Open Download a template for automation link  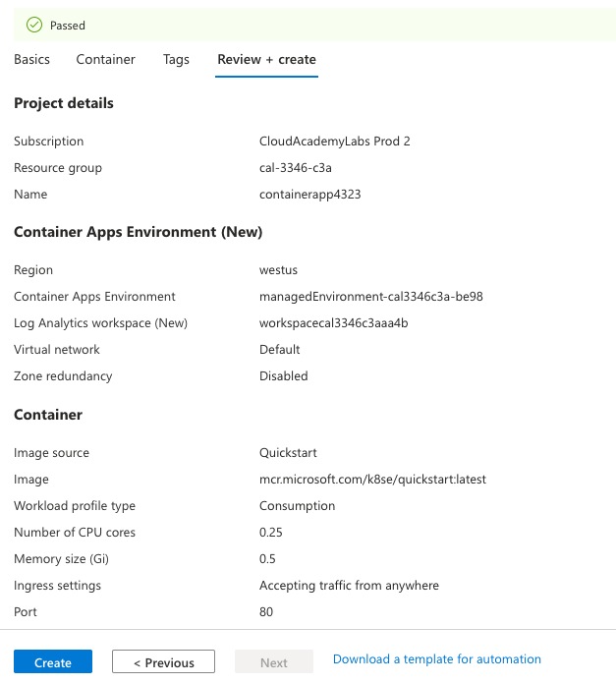[x=437, y=659]
